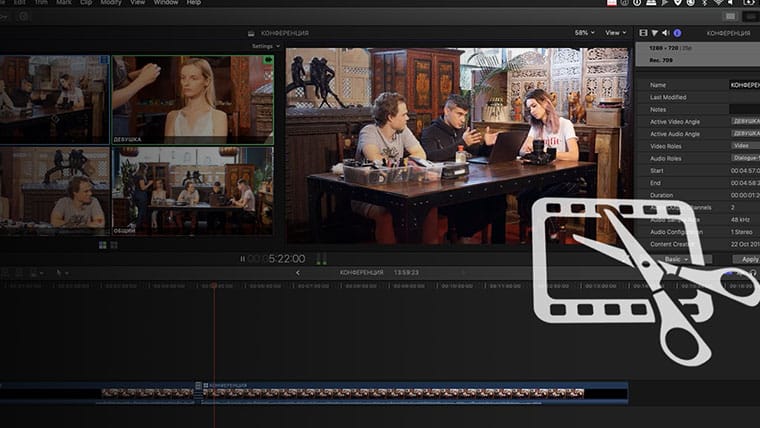
Task: Open the Help menu
Action: coord(194,2)
